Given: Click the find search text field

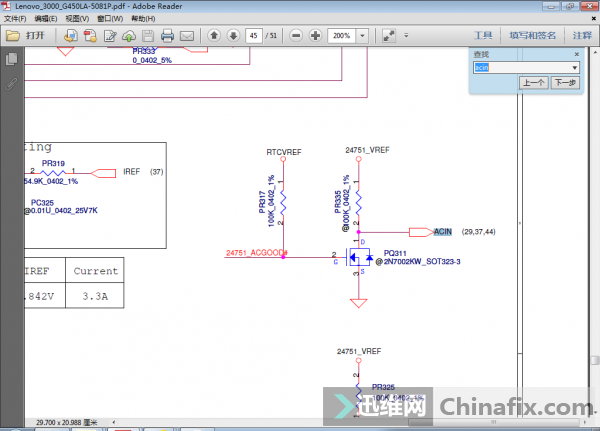Looking at the screenshot, I should (x=522, y=68).
